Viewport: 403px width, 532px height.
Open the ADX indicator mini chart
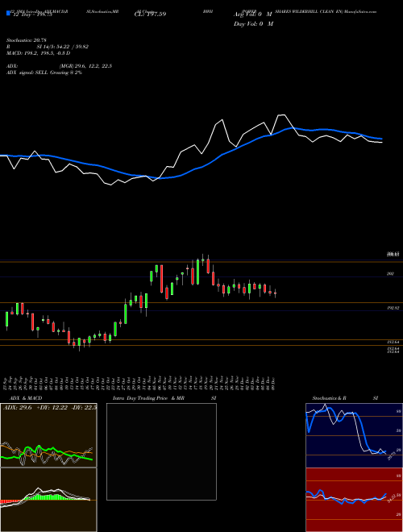(x=48, y=435)
